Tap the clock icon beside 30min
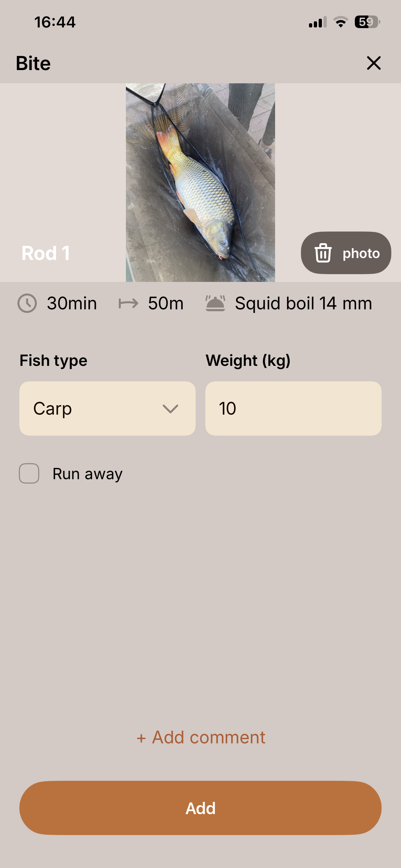 point(27,303)
